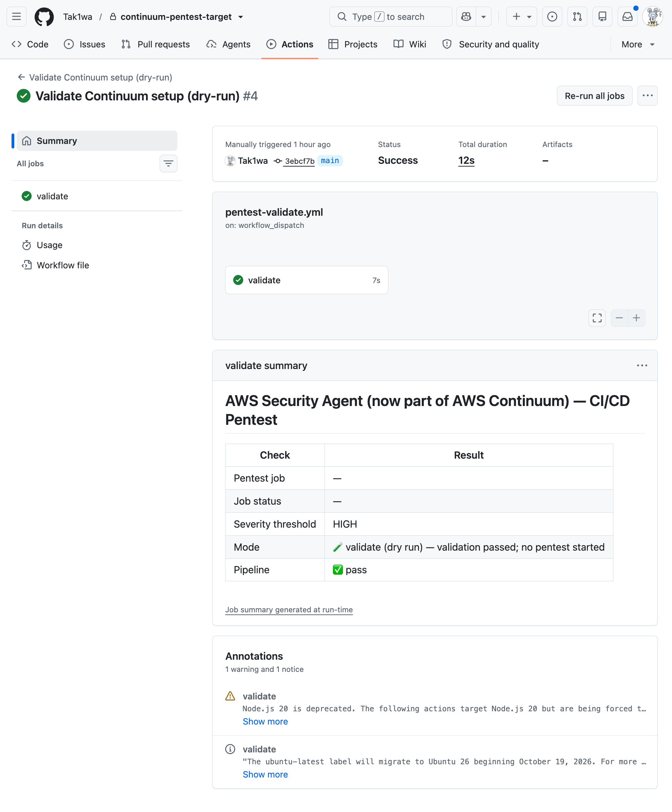This screenshot has height=812, width=672.
Task: Expand the Copilot dropdown arrow
Action: [x=484, y=17]
